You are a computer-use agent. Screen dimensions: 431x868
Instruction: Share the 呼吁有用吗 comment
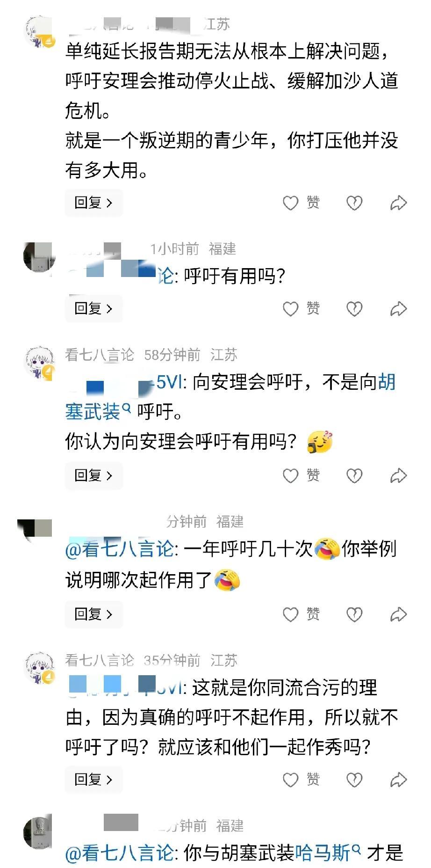pos(398,308)
